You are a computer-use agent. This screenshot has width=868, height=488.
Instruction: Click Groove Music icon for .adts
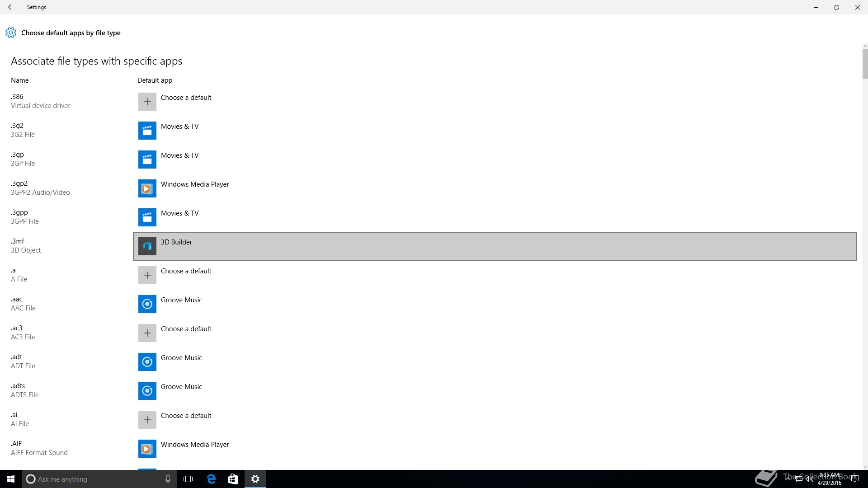[x=147, y=391]
